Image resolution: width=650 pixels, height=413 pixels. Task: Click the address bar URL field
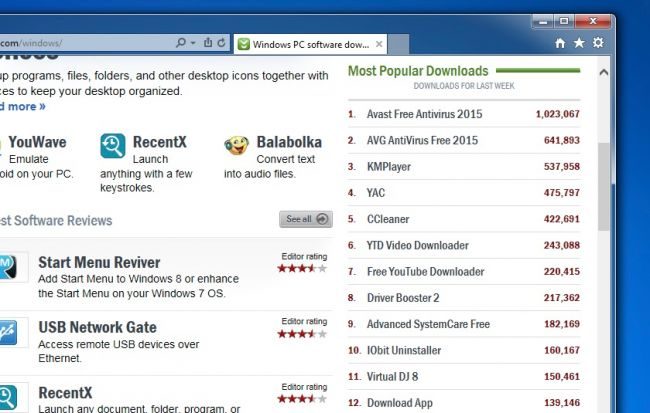[x=85, y=43]
